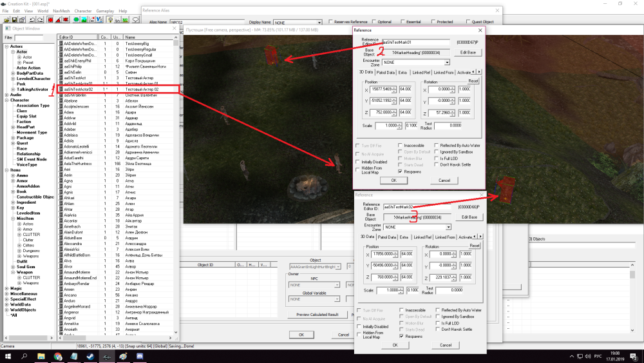The width and height of the screenshot is (644, 363).
Task: Click the Redo arrow toolbar icon
Action: 40,20
